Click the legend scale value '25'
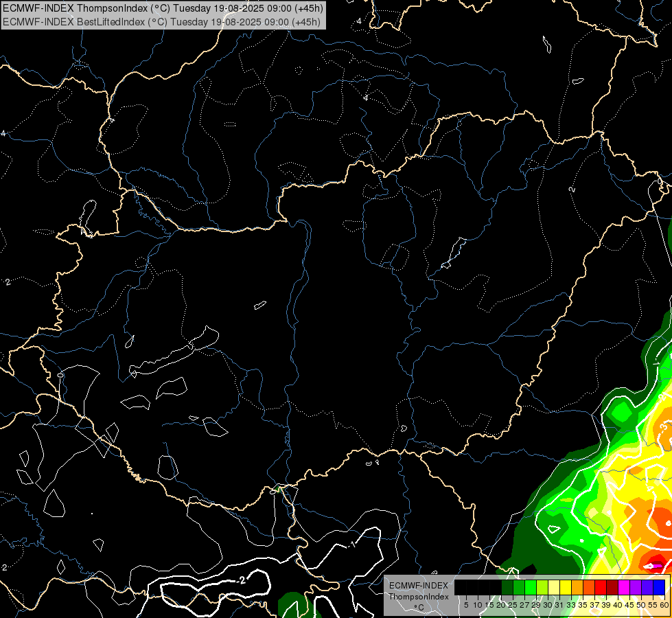 tap(513, 605)
